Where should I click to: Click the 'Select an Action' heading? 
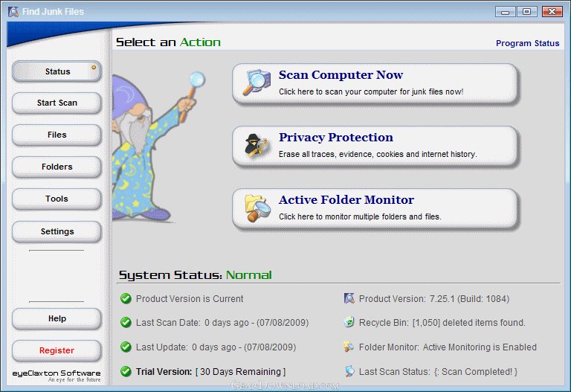168,42
